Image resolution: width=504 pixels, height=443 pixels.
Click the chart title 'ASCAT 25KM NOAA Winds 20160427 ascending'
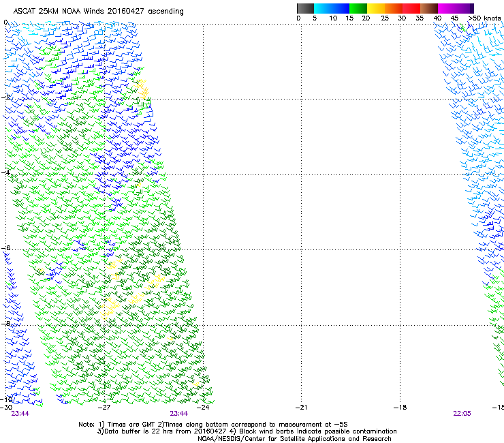(98, 12)
